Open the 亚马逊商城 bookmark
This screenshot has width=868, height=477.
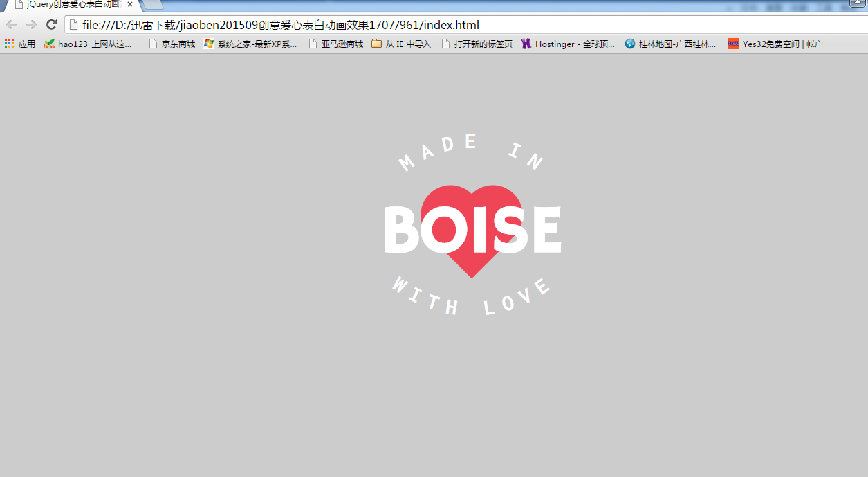coord(336,44)
